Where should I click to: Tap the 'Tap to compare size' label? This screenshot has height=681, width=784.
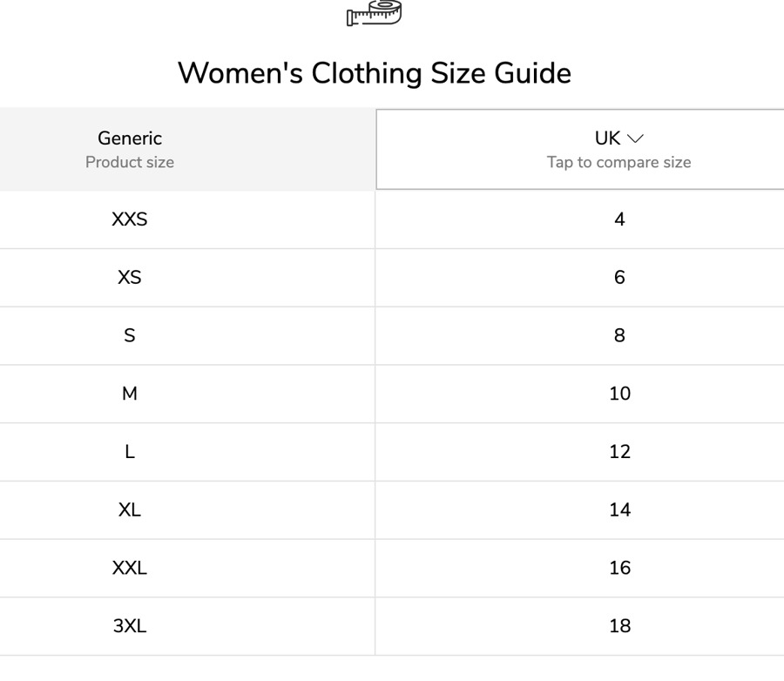click(x=619, y=162)
